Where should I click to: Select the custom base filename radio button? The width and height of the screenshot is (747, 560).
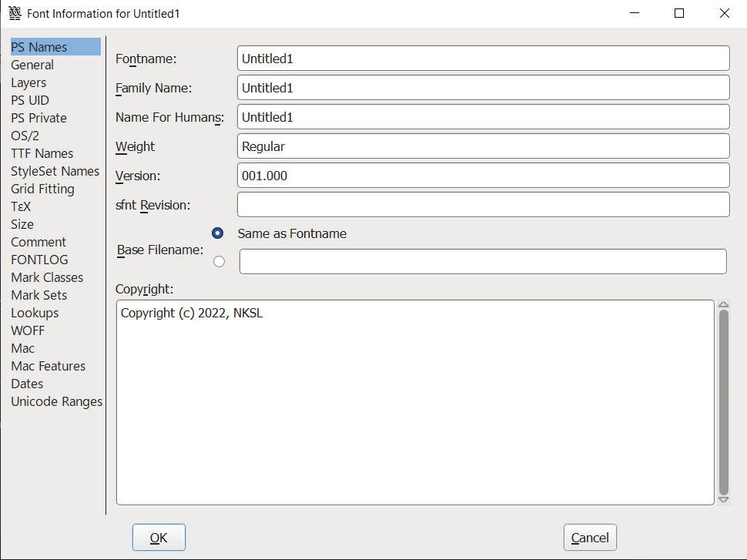point(219,261)
